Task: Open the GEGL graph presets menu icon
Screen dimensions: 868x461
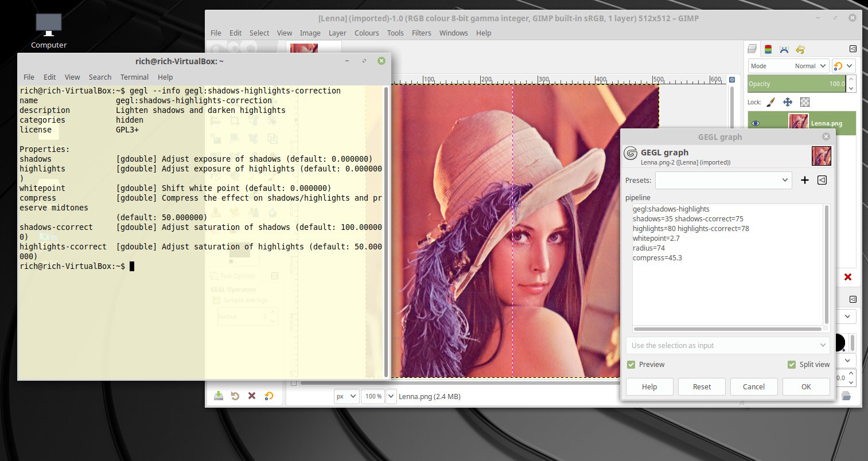Action: [x=822, y=180]
